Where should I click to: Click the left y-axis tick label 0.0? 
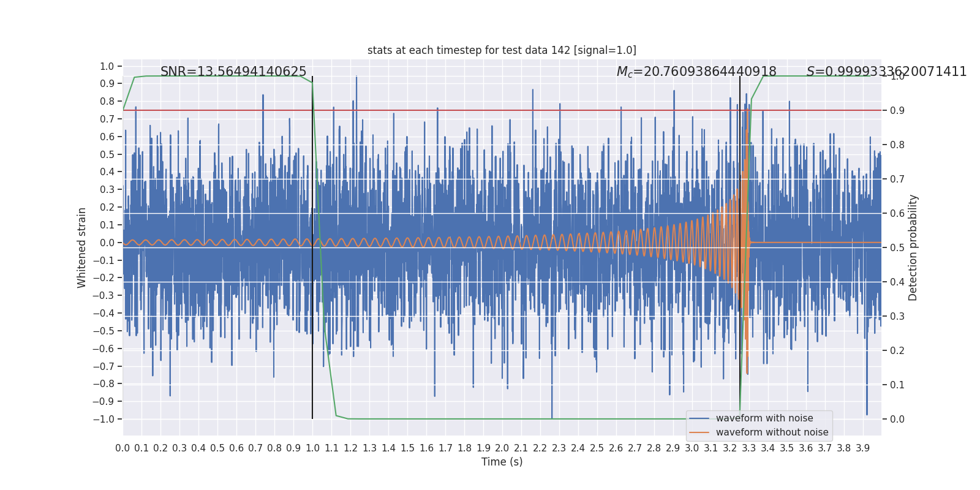(x=107, y=243)
